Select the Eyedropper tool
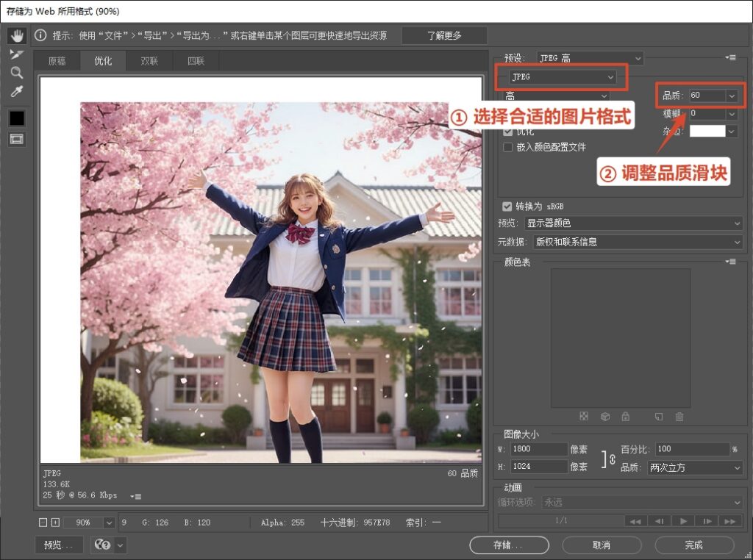This screenshot has width=753, height=560. [16, 91]
